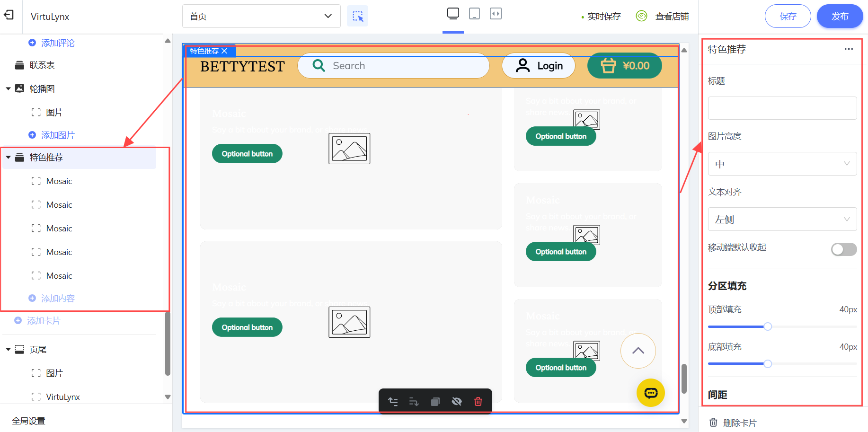Click the 查看店铺 eye icon
Screen dimensions: 868x432
pyautogui.click(x=641, y=16)
